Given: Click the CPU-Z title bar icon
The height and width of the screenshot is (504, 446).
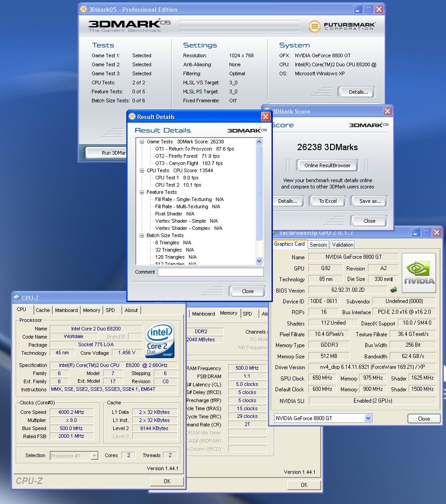Looking at the screenshot, I should pos(17,298).
